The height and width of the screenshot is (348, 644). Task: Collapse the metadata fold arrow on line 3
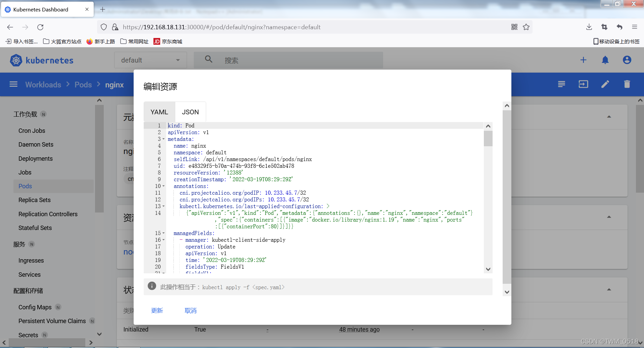[164, 139]
